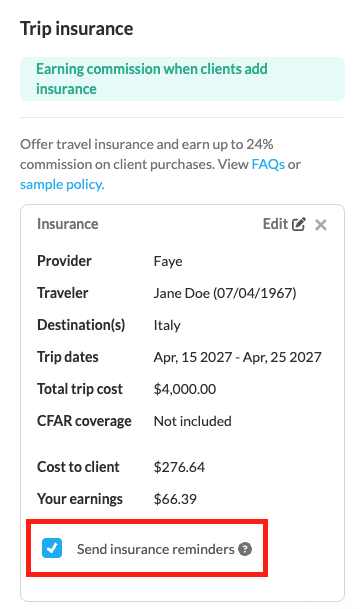
Task: Click the earning commission green banner
Action: coord(183,79)
